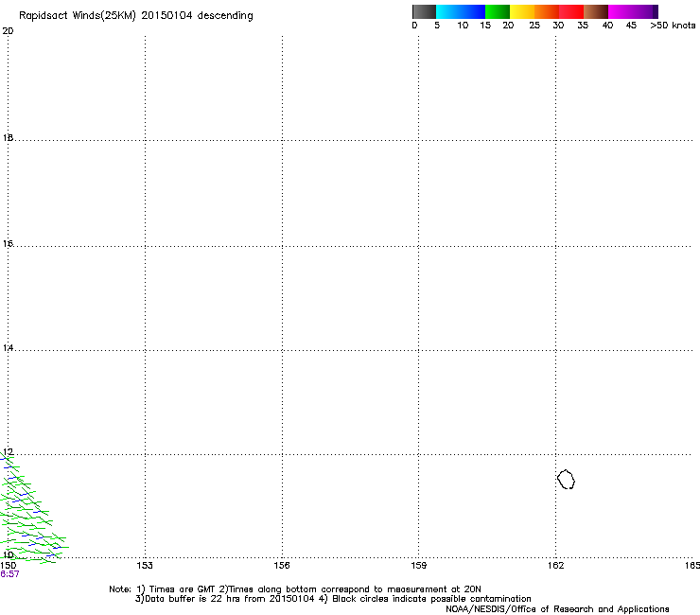Click the latitude label 14
The height and width of the screenshot is (615, 700).
click(8, 347)
